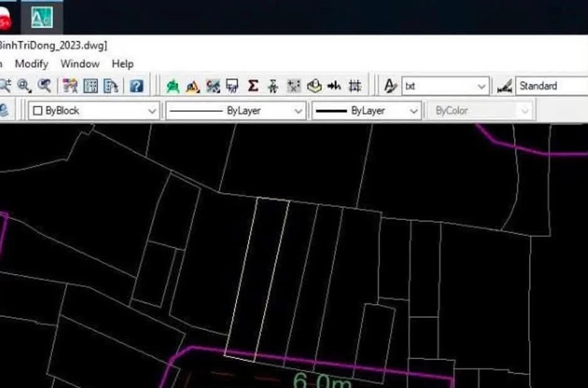Click the Zoom Window magnifier icon
This screenshot has height=388, width=588.
click(24, 86)
